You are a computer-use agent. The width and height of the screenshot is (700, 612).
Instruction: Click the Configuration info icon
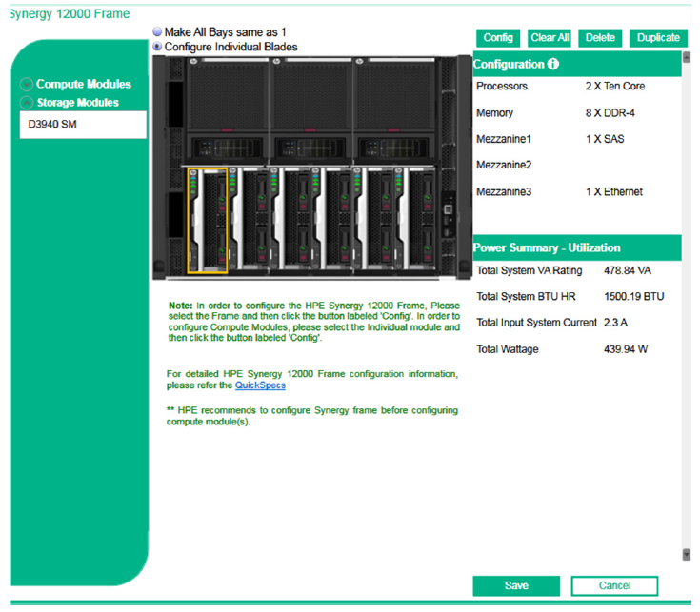pos(553,64)
